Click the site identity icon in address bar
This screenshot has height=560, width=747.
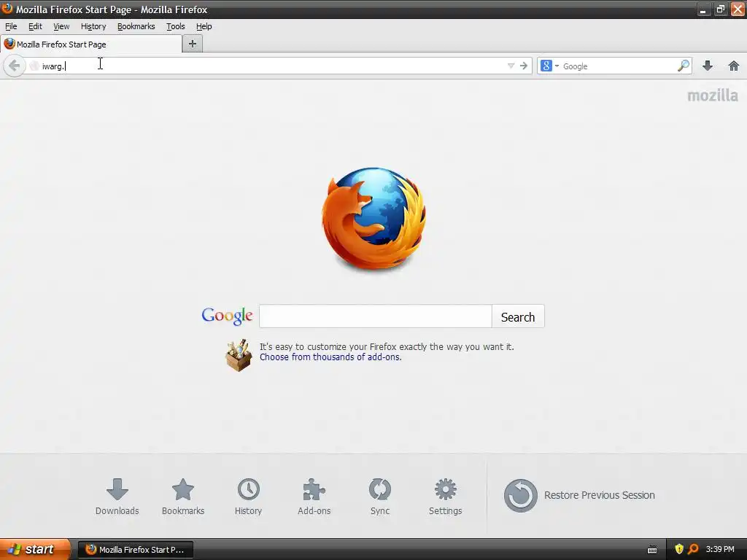click(x=34, y=66)
